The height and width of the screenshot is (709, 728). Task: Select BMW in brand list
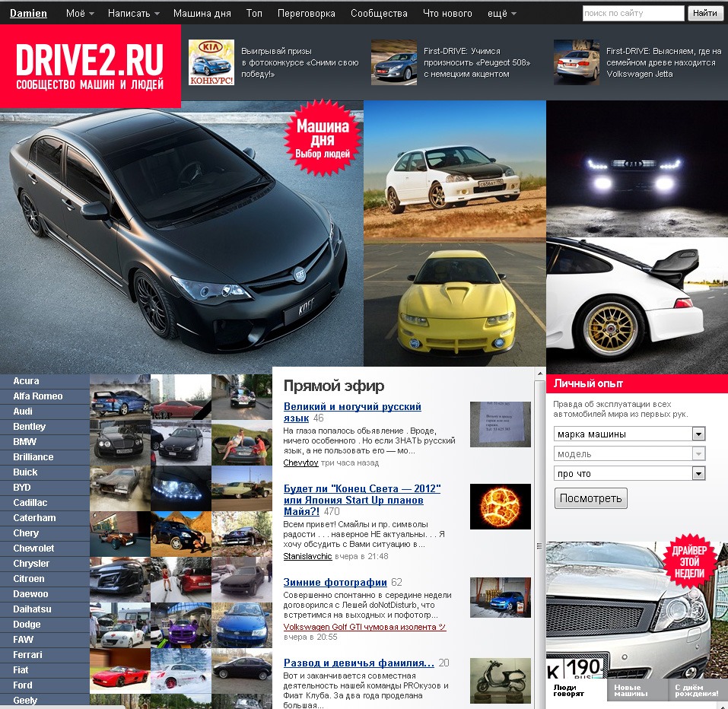click(24, 442)
